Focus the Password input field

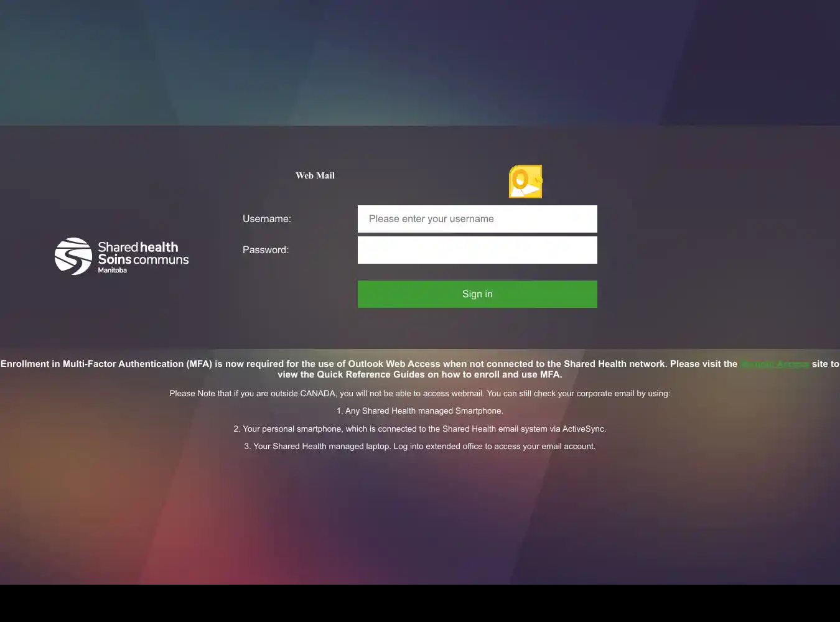477,250
